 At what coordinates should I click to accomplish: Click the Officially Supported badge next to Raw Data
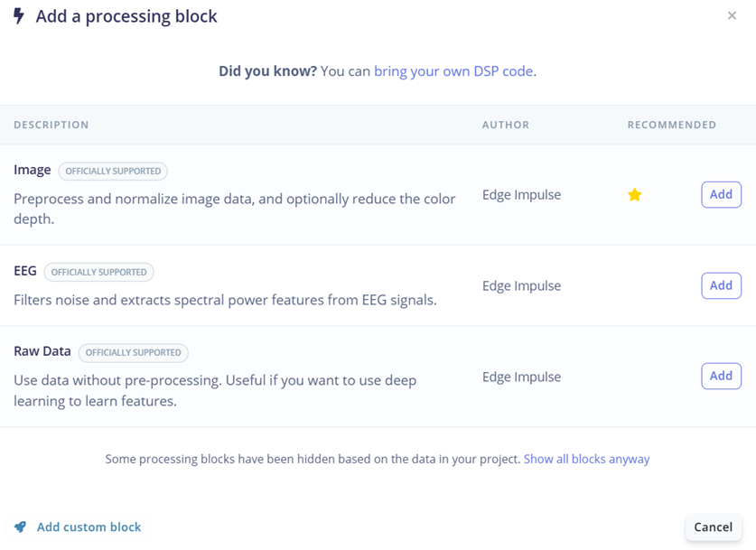point(134,352)
